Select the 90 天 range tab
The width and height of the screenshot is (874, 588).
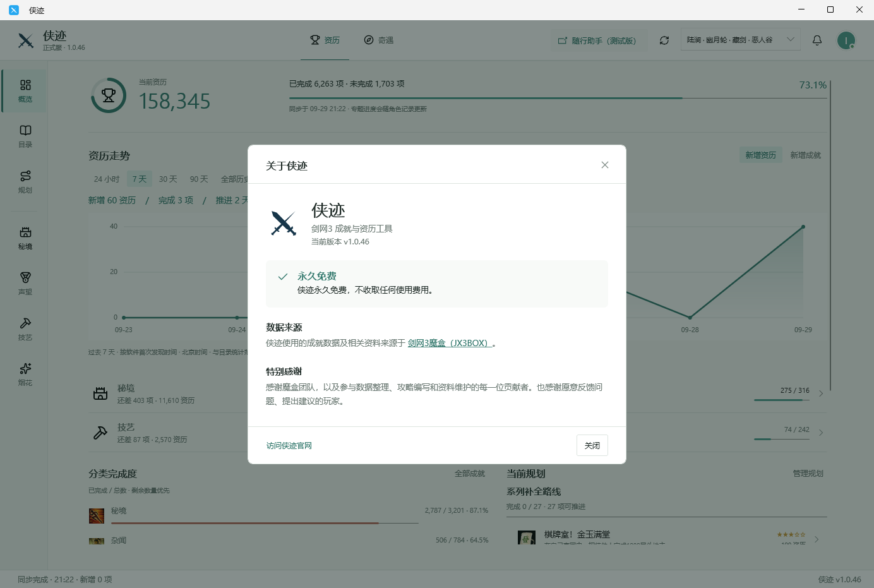(199, 179)
